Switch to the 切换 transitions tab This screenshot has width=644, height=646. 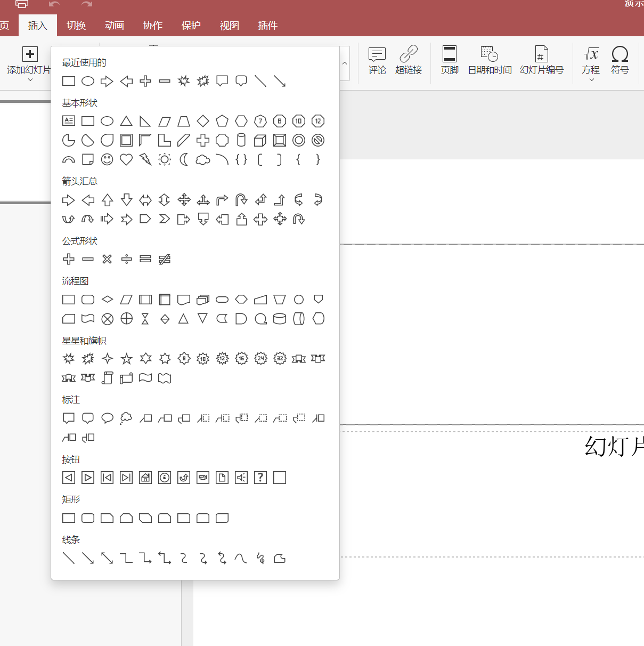[x=76, y=26]
